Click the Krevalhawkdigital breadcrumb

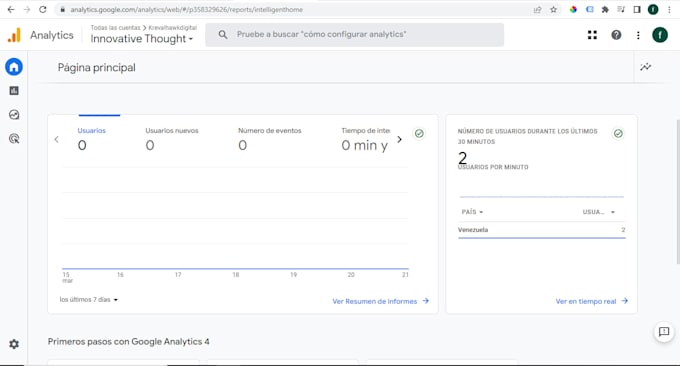click(x=173, y=28)
